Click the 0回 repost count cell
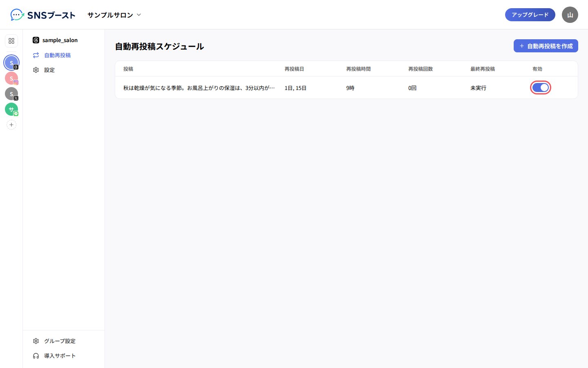This screenshot has height=368, width=588. [x=412, y=88]
